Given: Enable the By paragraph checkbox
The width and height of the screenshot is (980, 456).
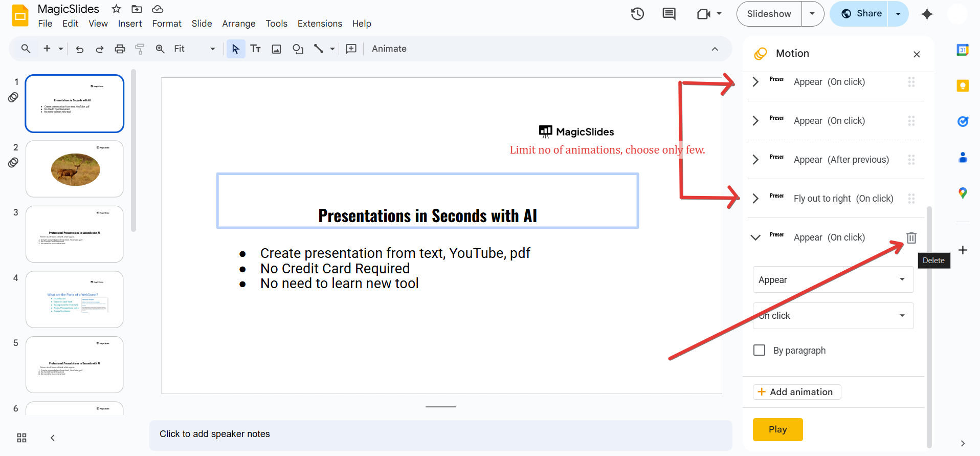Looking at the screenshot, I should [760, 350].
